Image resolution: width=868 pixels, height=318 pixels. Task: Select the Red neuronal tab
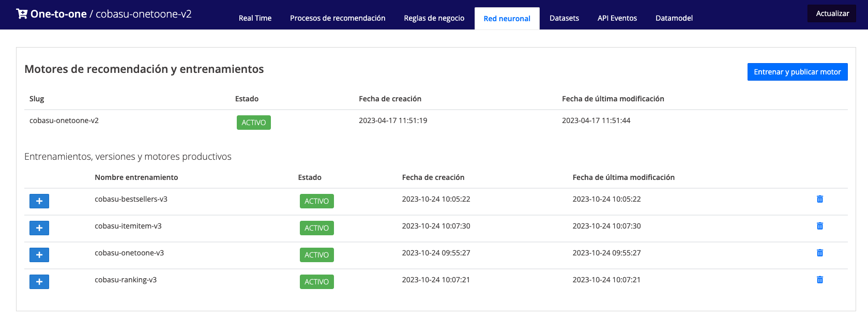pos(507,19)
